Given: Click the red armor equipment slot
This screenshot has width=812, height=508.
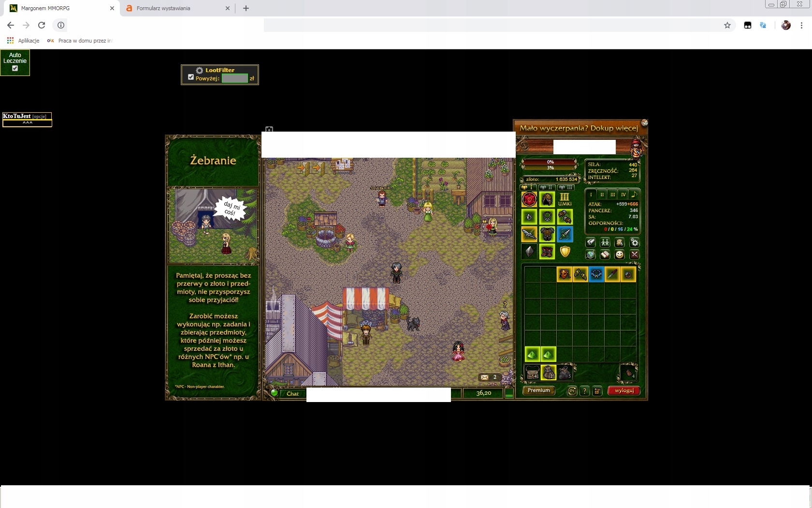Looking at the screenshot, I should coord(529,199).
